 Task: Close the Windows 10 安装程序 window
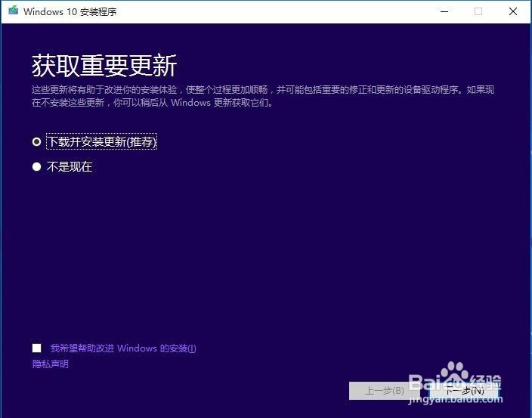tap(513, 11)
